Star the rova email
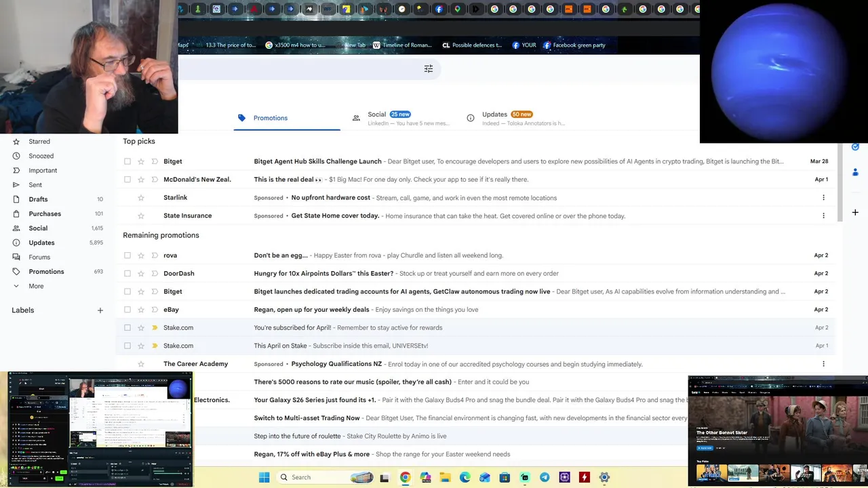 pos(141,256)
